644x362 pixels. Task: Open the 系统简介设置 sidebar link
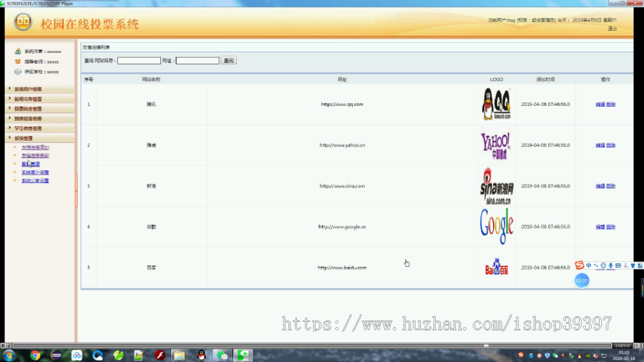tap(35, 172)
